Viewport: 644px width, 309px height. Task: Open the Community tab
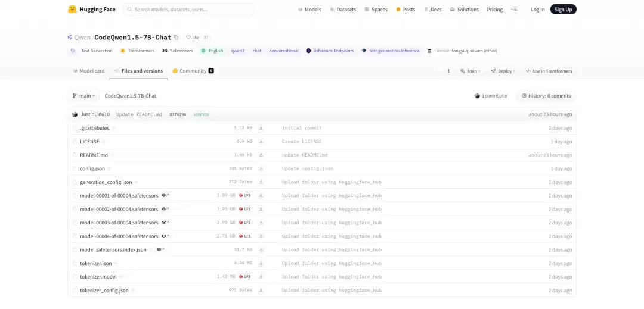point(193,71)
